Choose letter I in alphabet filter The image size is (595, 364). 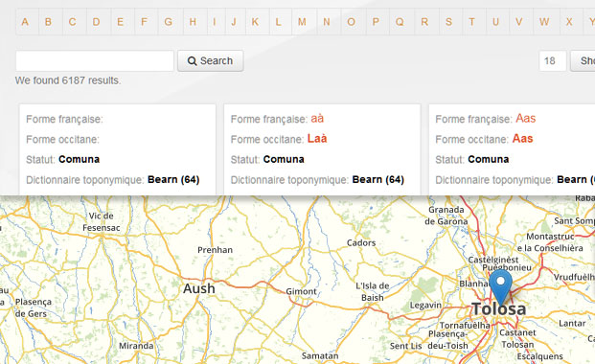coord(215,22)
